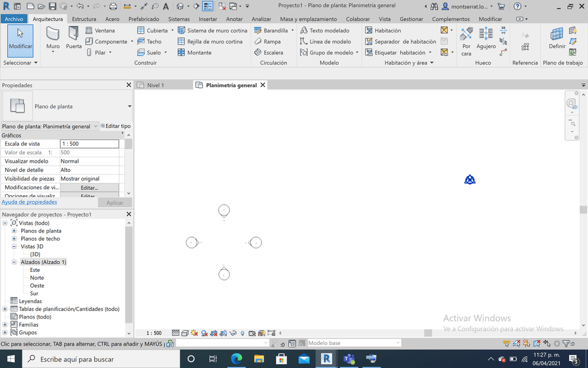Save project with the floppy disk icon

pos(52,6)
